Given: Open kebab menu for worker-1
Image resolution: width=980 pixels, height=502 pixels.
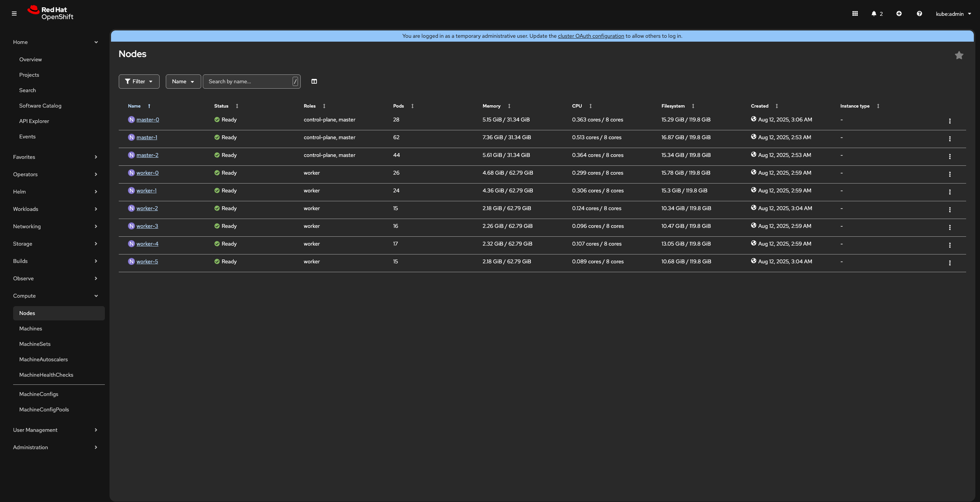Looking at the screenshot, I should coord(950,192).
